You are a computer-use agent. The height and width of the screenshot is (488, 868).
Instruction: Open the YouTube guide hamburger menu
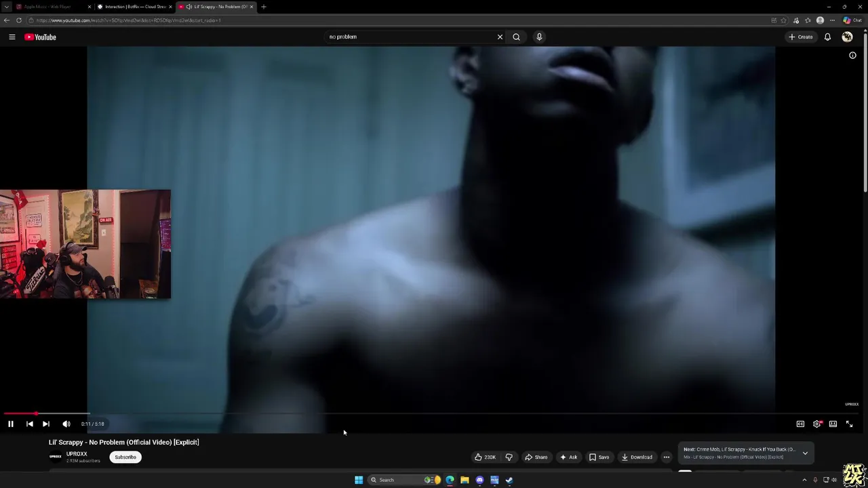click(12, 37)
